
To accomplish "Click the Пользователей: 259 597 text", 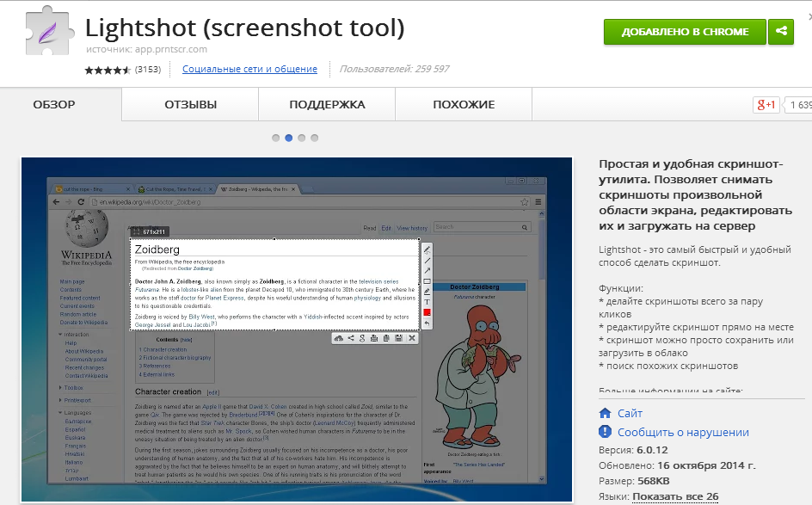I will click(394, 69).
